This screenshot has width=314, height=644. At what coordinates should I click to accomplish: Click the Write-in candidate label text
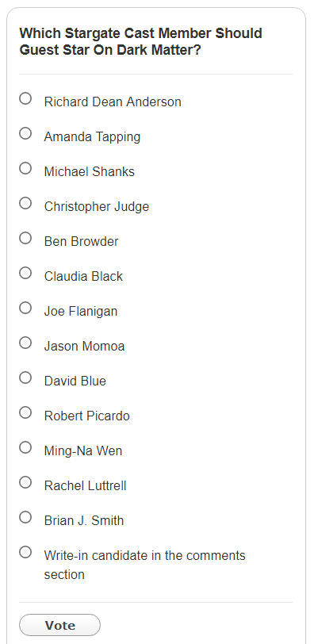[x=145, y=565]
